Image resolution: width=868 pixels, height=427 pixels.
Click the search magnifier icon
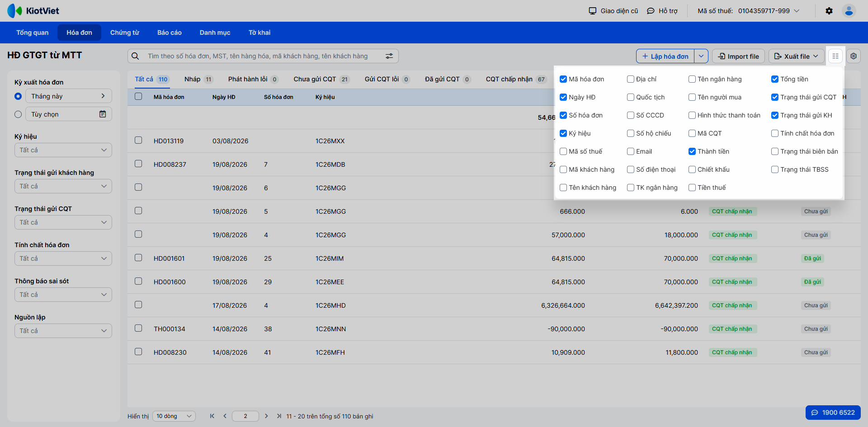click(x=135, y=56)
